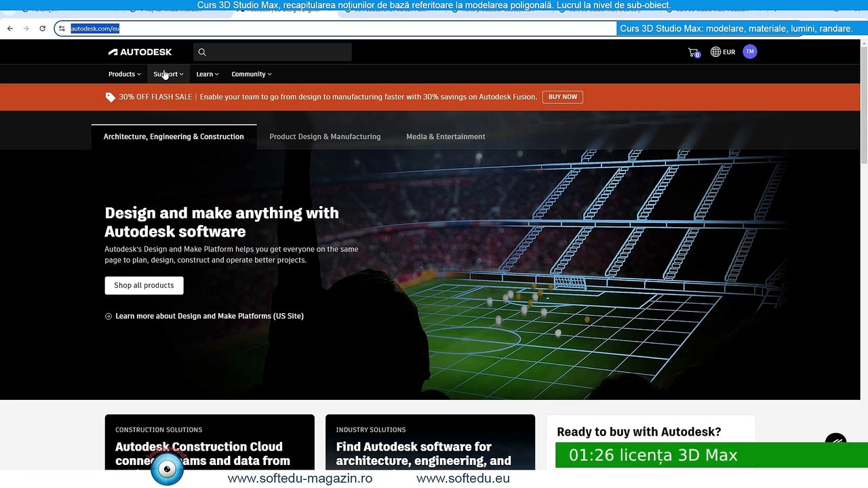868x488 pixels.
Task: Switch to Product Design & Manufacturing tab
Action: pyautogui.click(x=325, y=136)
